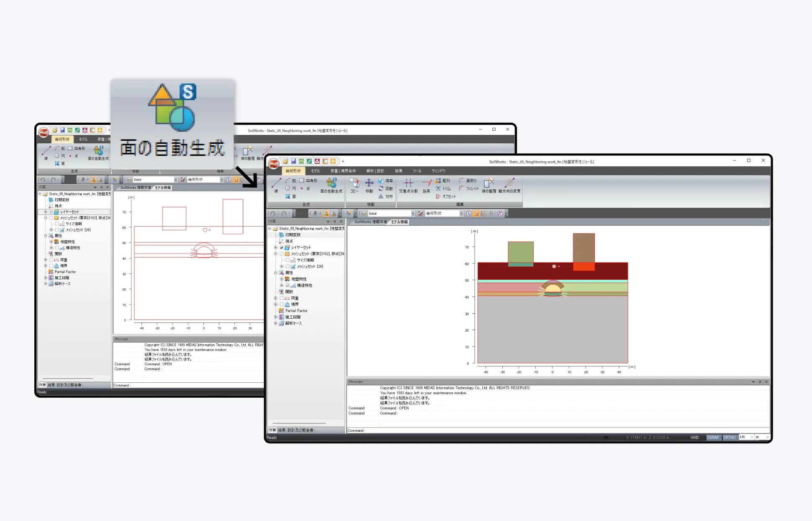The height and width of the screenshot is (521, 812).
Task: Click the undo arrow in front window toolbar
Action: coord(273,214)
